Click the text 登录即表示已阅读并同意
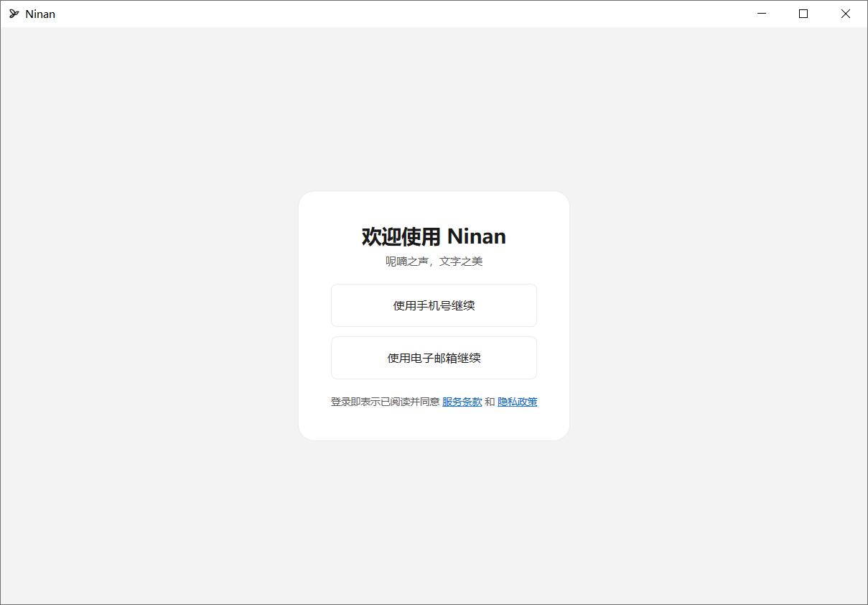This screenshot has height=605, width=868. 385,402
